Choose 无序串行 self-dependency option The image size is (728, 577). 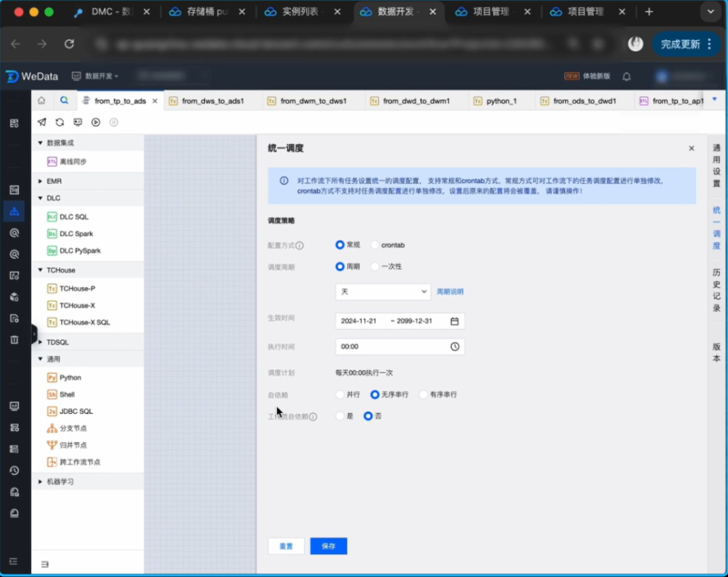point(375,394)
